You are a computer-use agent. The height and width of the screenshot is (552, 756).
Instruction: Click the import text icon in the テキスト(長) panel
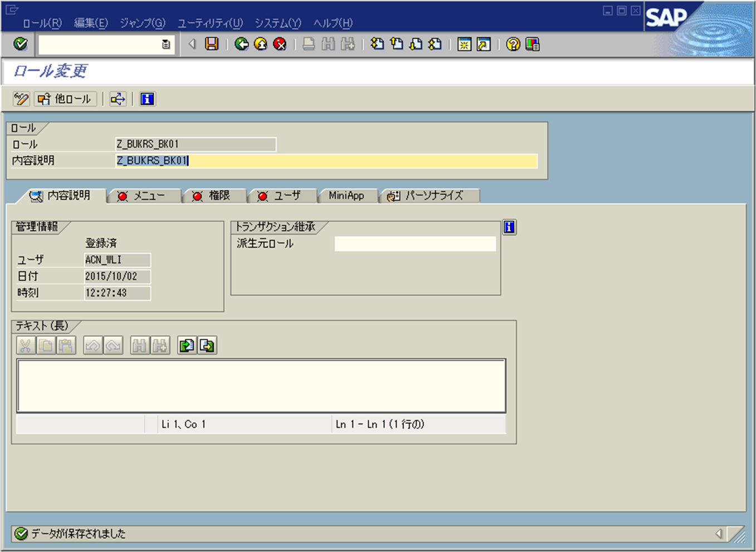click(186, 345)
